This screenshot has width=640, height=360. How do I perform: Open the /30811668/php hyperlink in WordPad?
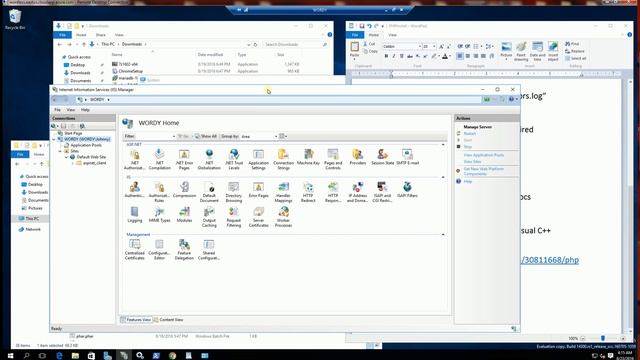(x=550, y=260)
